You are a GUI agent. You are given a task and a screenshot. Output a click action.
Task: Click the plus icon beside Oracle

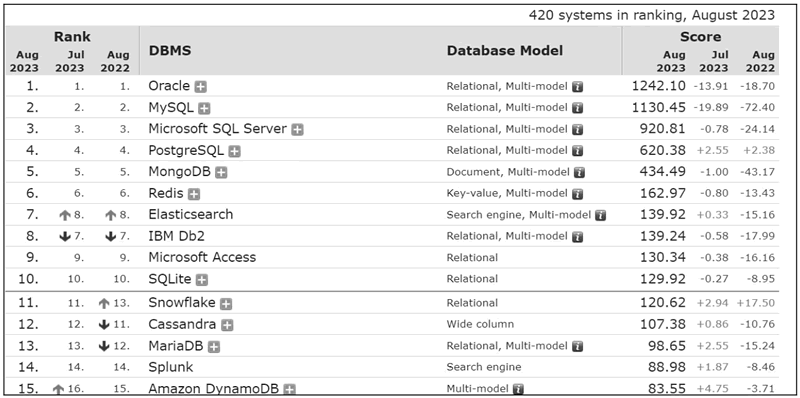tap(201, 87)
